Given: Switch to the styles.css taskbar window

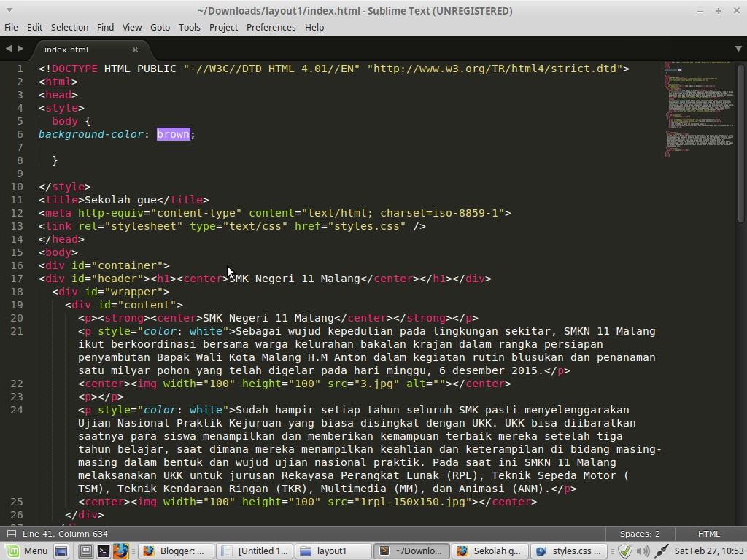Looking at the screenshot, I should (568, 551).
